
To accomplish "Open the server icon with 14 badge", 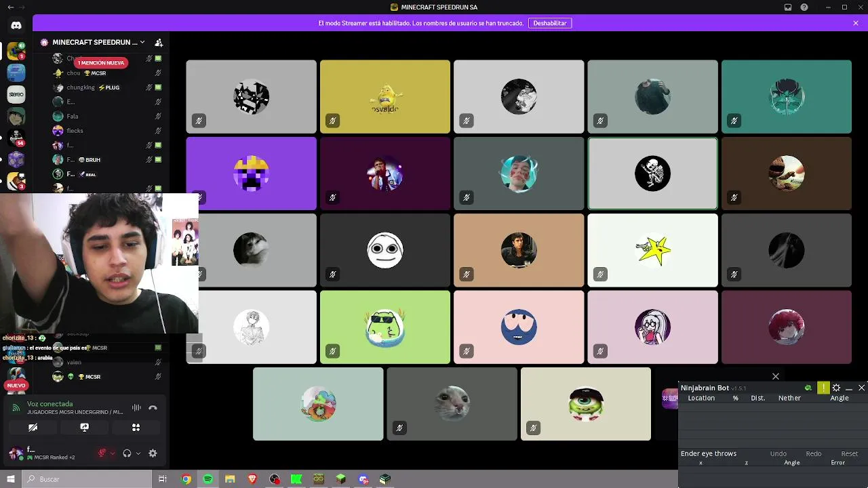I will 16,138.
